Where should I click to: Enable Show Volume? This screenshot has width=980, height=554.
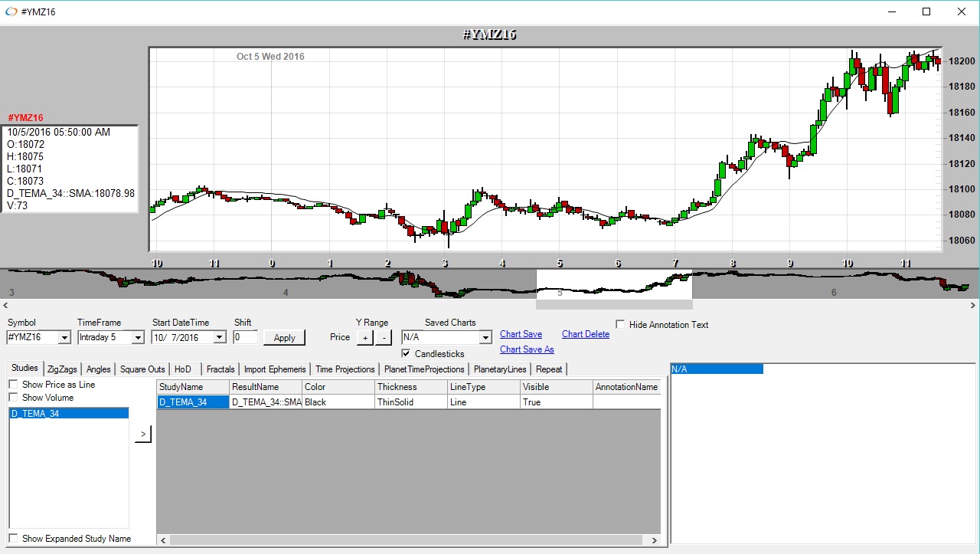point(13,396)
